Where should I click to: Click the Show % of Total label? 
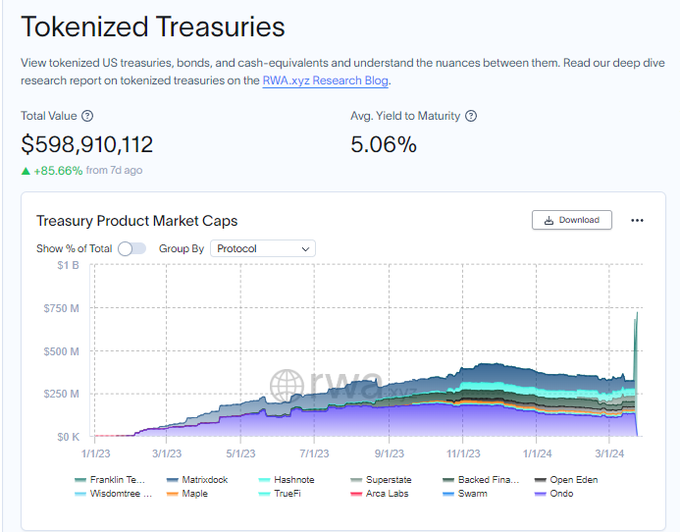point(74,248)
